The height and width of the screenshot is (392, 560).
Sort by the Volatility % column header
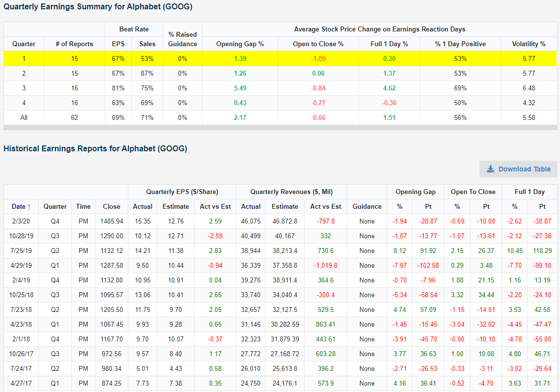(x=529, y=44)
